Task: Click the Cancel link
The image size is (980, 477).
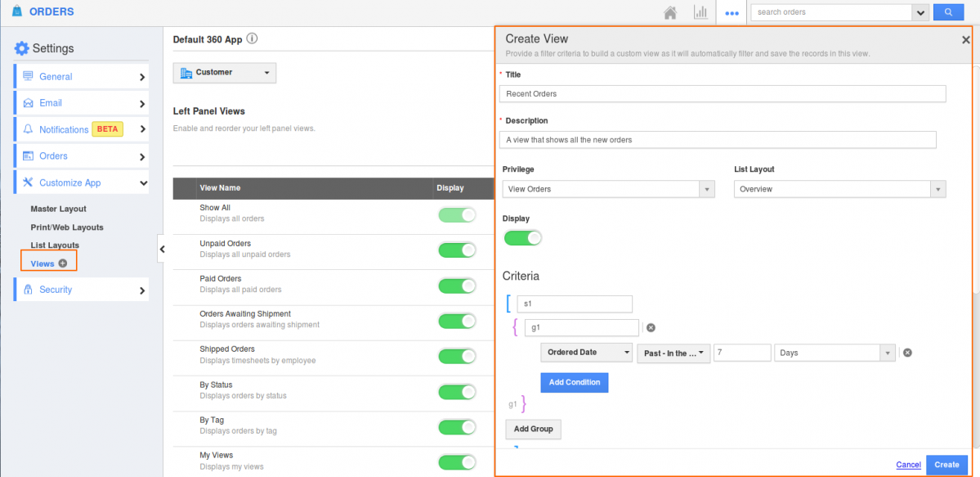Action: coord(908,465)
